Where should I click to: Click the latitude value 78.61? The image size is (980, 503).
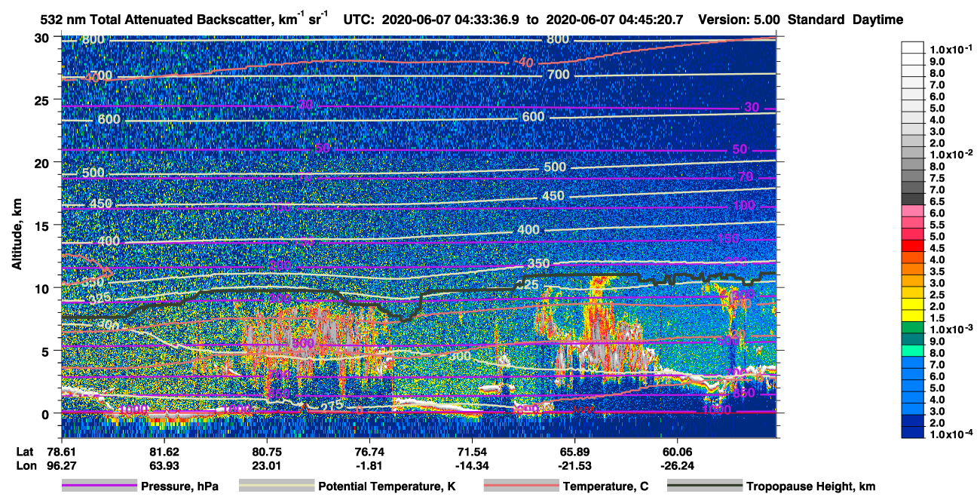click(61, 451)
